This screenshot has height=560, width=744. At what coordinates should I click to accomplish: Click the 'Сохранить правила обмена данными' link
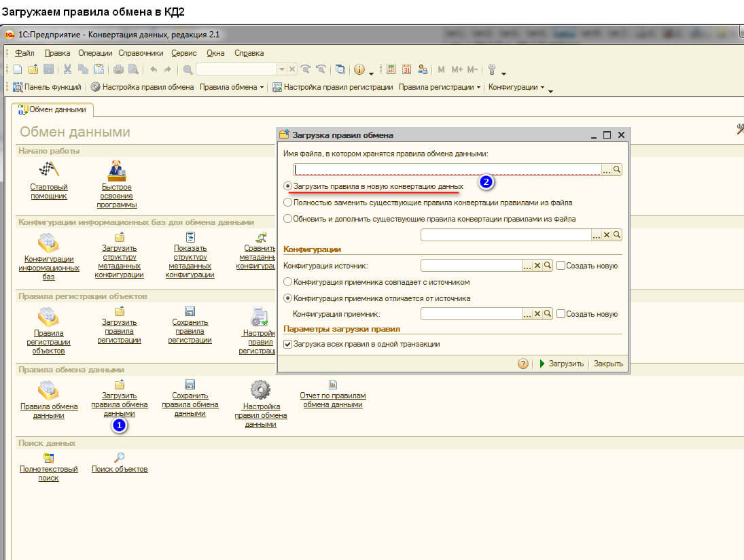[x=190, y=404]
